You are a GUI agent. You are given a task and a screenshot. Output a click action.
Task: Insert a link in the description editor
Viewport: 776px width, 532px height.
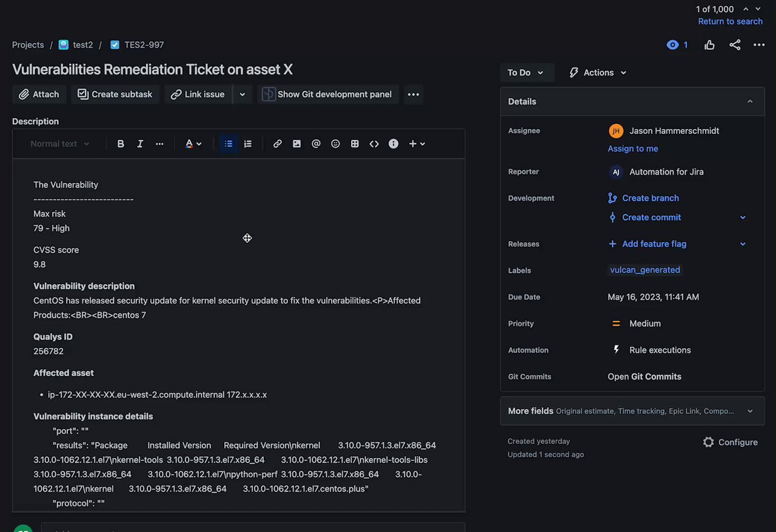[277, 144]
